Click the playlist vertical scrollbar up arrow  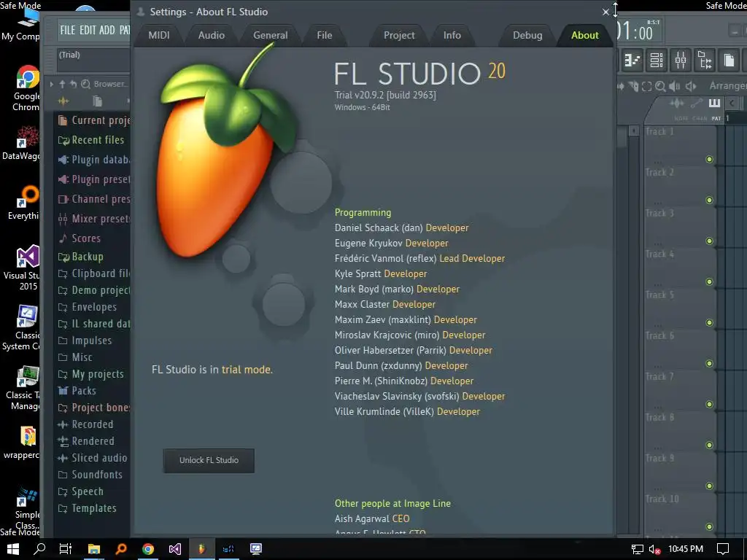[634, 131]
